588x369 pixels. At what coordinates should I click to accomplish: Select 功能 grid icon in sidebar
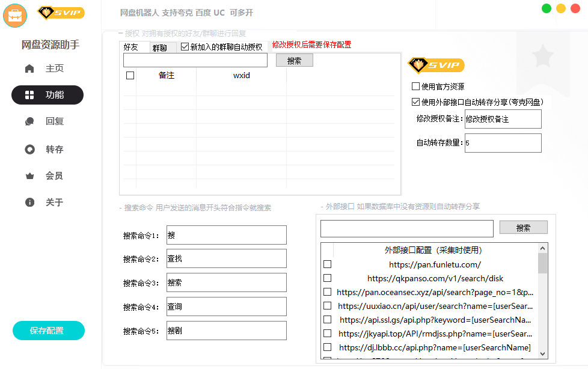[x=29, y=95]
